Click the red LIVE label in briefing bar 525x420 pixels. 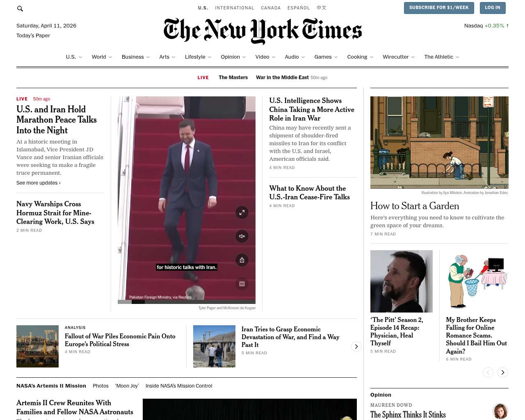click(x=203, y=78)
